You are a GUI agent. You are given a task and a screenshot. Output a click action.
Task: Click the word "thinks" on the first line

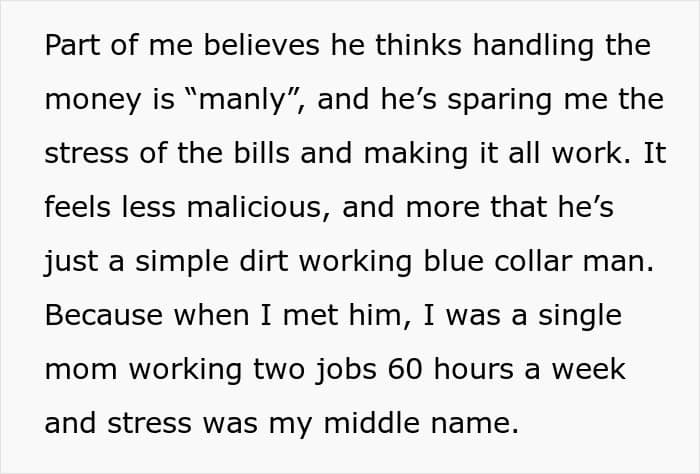[418, 45]
